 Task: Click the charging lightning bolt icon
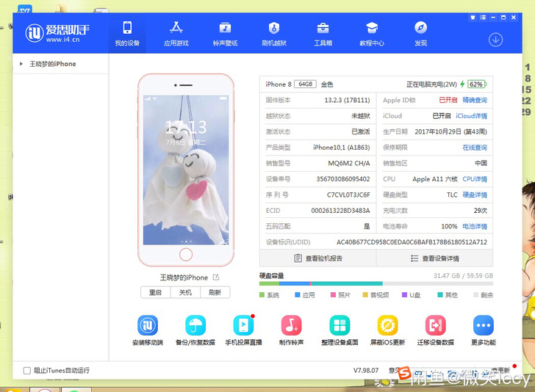pyautogui.click(x=462, y=84)
